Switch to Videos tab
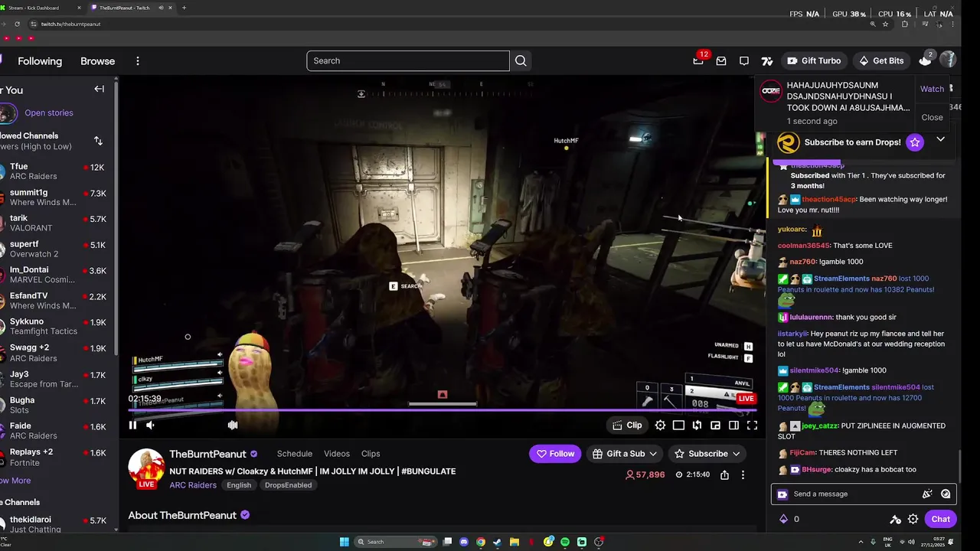The height and width of the screenshot is (551, 980). 337,454
